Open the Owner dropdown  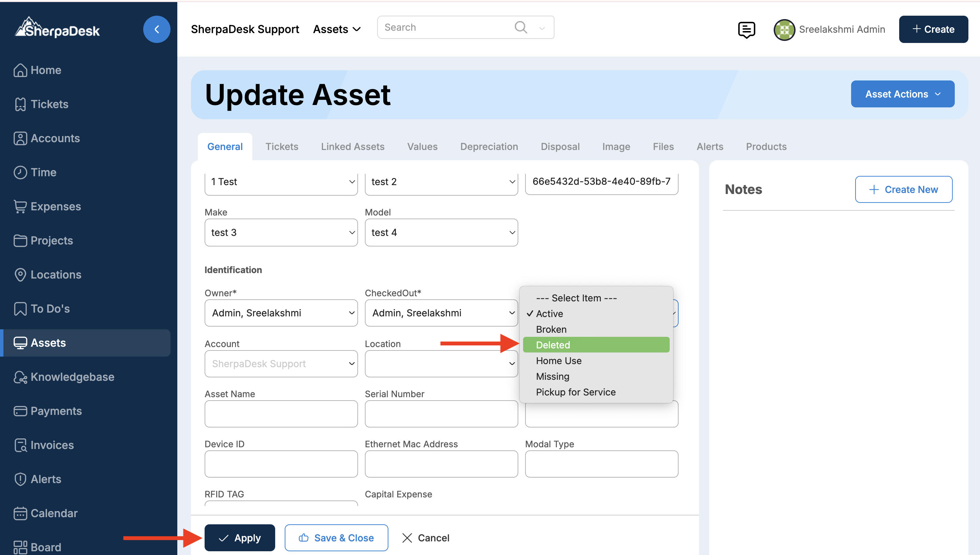pyautogui.click(x=281, y=313)
